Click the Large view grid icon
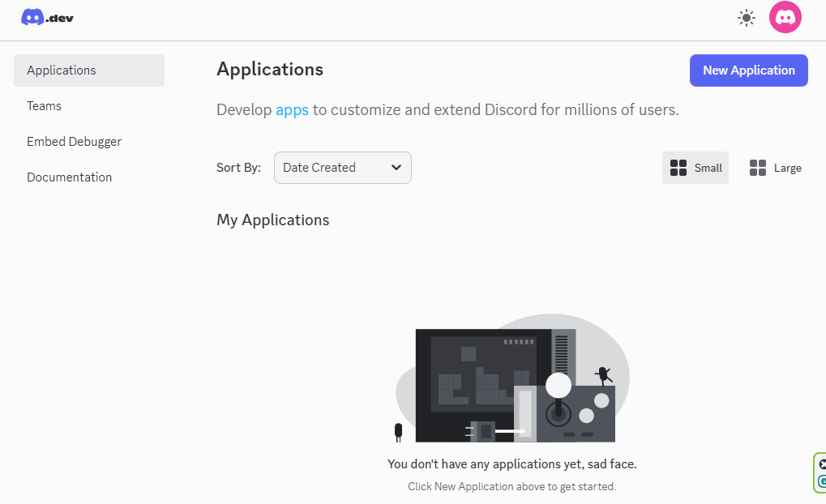The height and width of the screenshot is (504, 826). [x=758, y=168]
